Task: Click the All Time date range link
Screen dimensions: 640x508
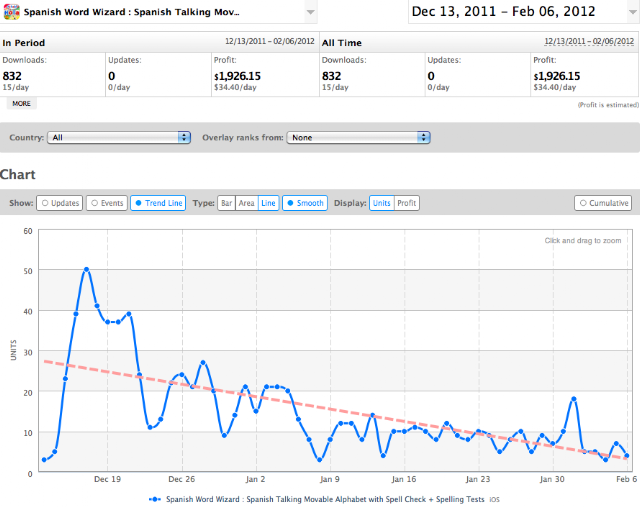Action: (589, 41)
